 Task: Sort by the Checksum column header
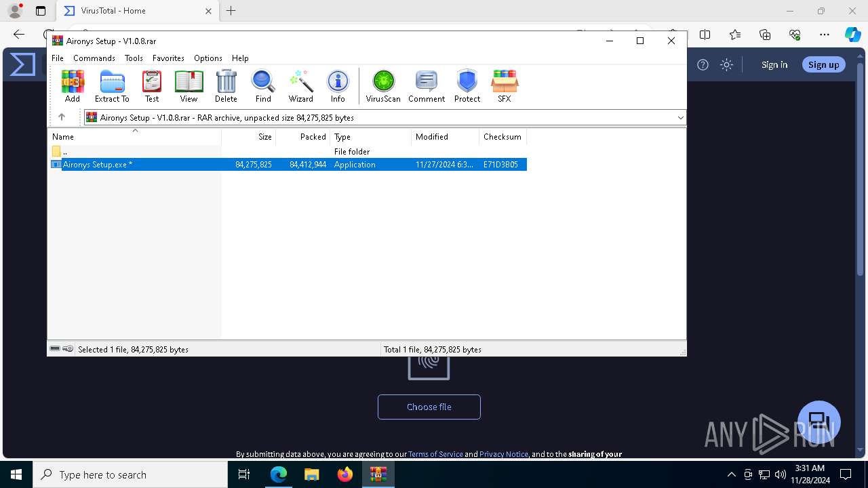click(x=503, y=137)
